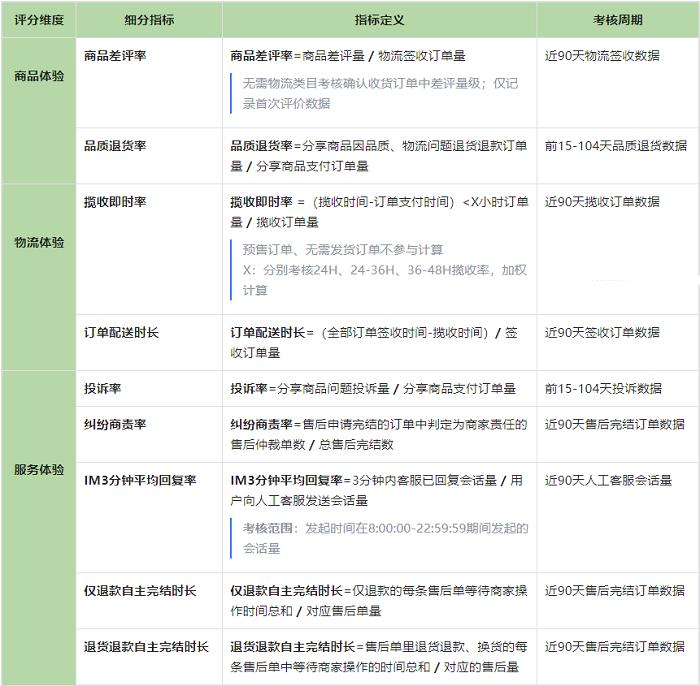Select the 退货退款自主完结时长 indicator name cell
Screen dimensions: 700x686
coord(147,647)
